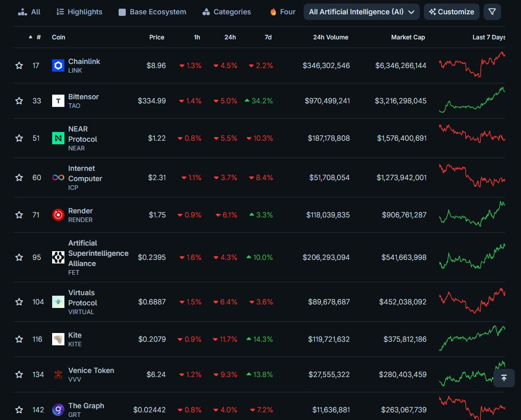
Task: Click the Customize button
Action: point(451,11)
